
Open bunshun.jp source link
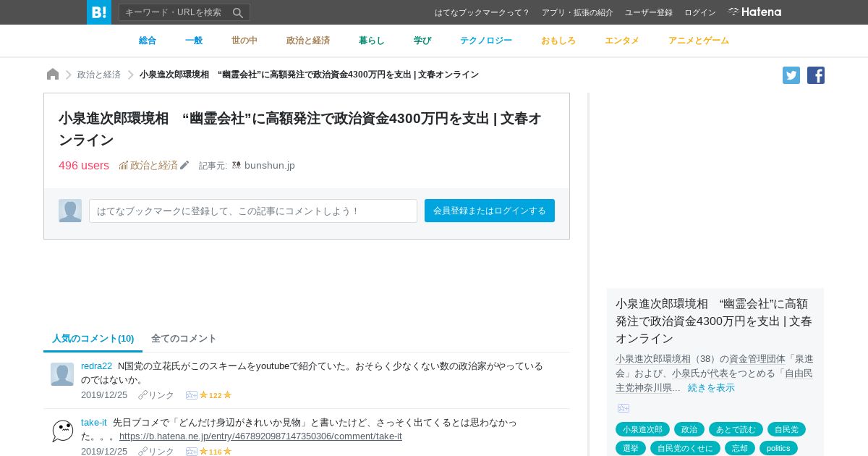(270, 165)
